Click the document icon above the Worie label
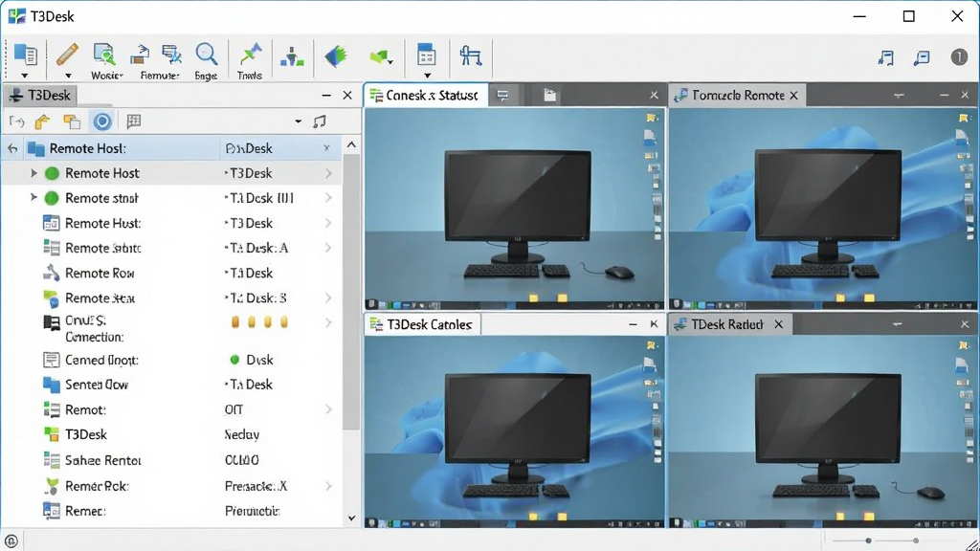This screenshot has width=980, height=551. tap(103, 55)
